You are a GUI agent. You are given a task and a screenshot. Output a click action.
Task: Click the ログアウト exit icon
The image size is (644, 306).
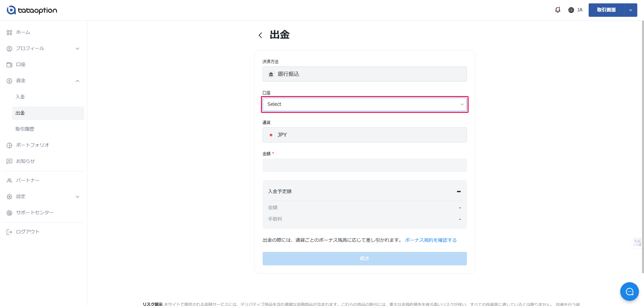coord(9,232)
